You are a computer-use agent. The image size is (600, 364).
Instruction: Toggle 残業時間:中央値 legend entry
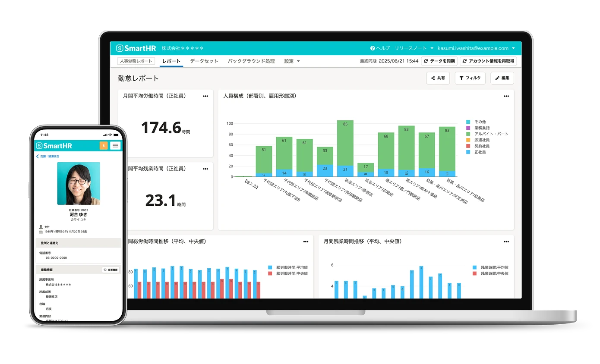490,273
